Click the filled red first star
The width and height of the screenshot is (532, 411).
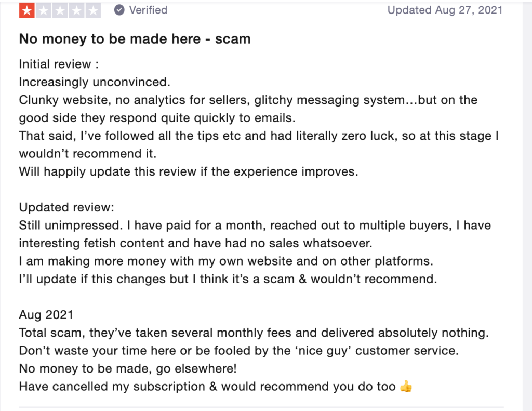[27, 10]
